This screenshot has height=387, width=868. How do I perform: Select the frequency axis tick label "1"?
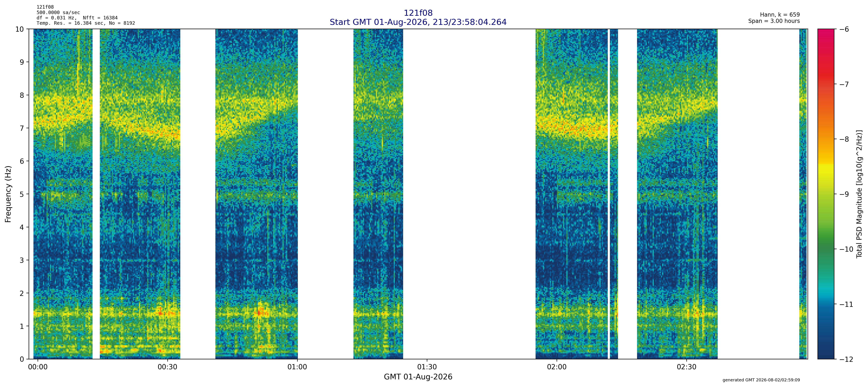(22, 326)
